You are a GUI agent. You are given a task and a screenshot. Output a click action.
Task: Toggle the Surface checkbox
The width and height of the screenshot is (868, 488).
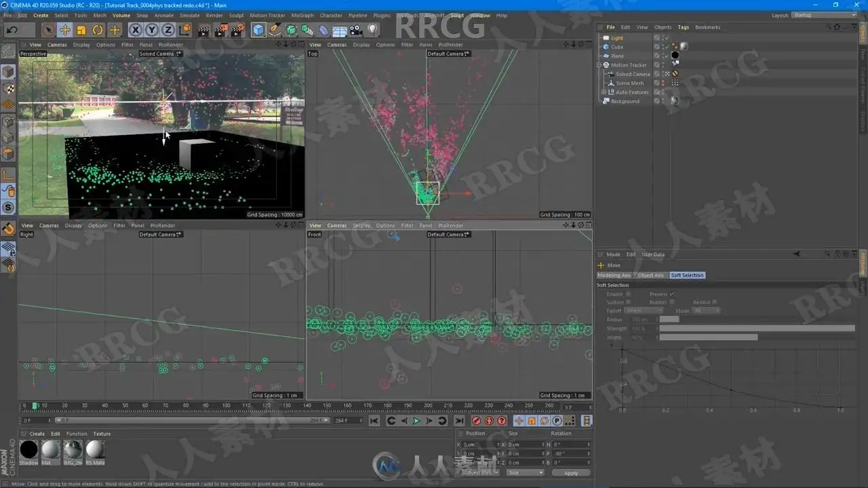629,302
